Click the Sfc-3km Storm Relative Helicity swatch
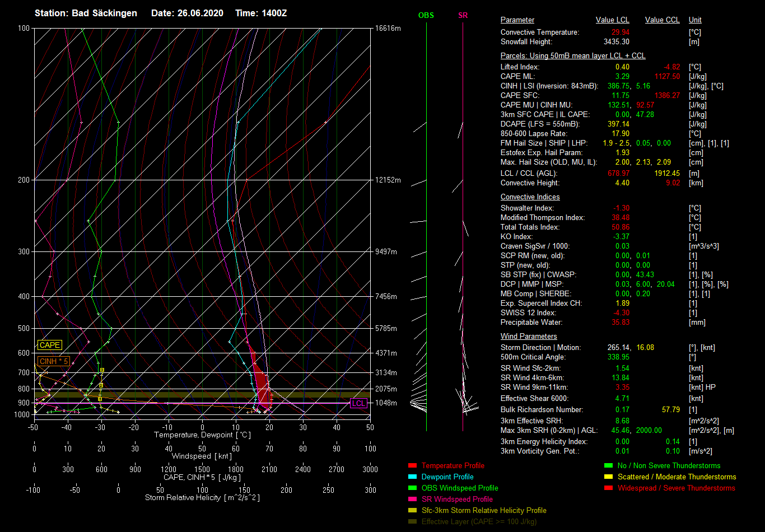Viewport: 765px width, 532px height. click(x=412, y=511)
